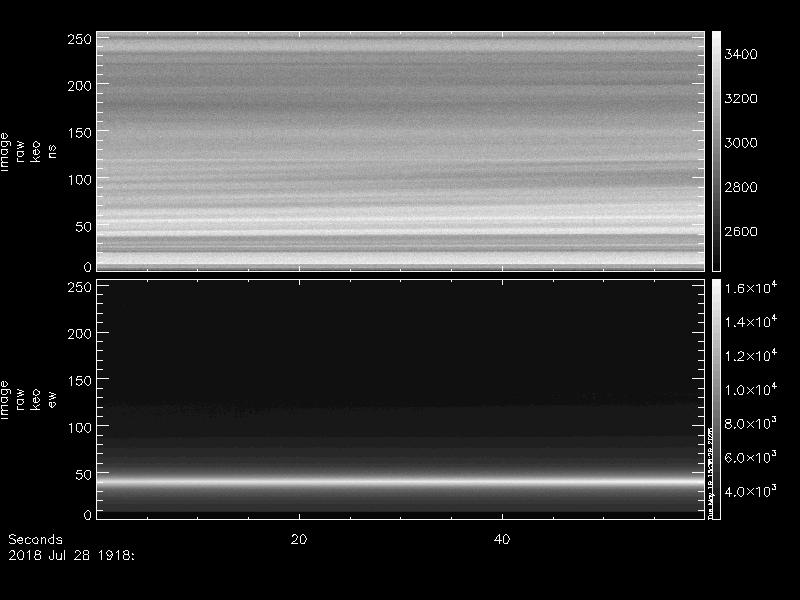Click the rotated "image raw keo ns" axis title
This screenshot has height=600, width=800.
[x=28, y=152]
